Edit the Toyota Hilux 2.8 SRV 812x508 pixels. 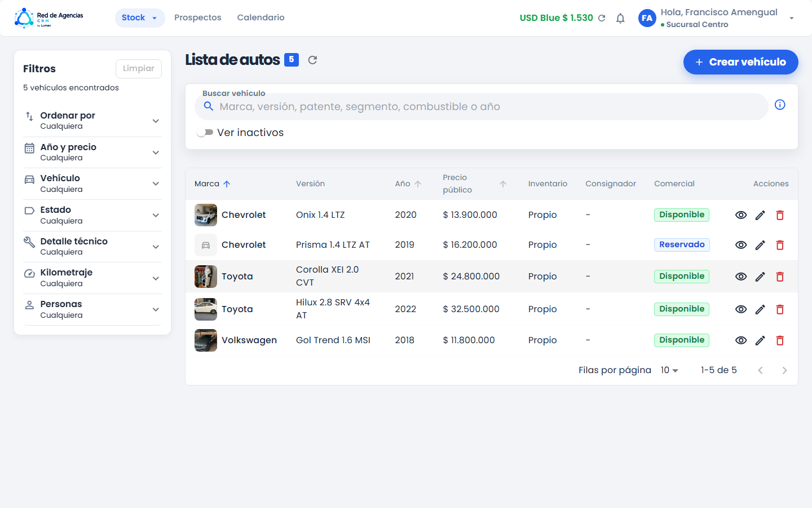[x=760, y=309]
